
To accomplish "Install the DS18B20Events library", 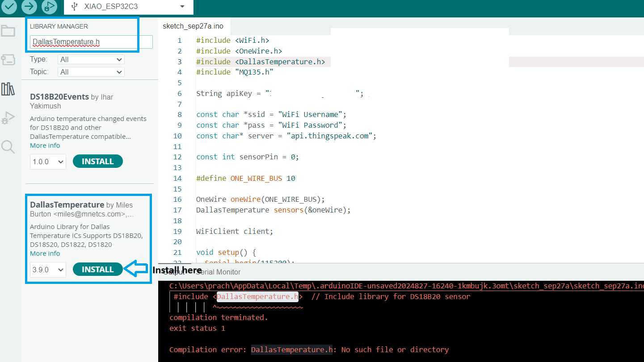I will pos(97,162).
